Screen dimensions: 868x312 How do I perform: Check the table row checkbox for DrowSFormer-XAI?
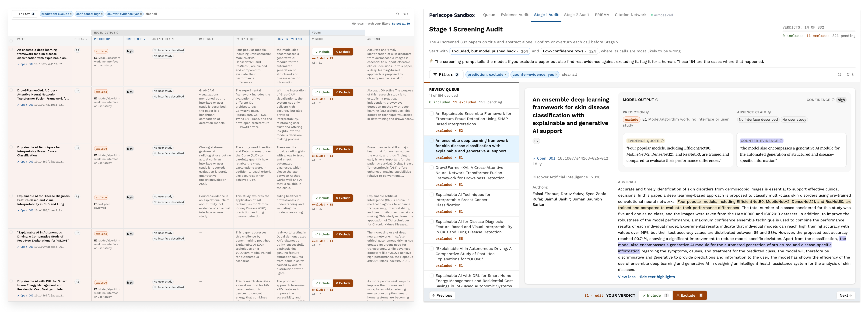[x=11, y=90]
